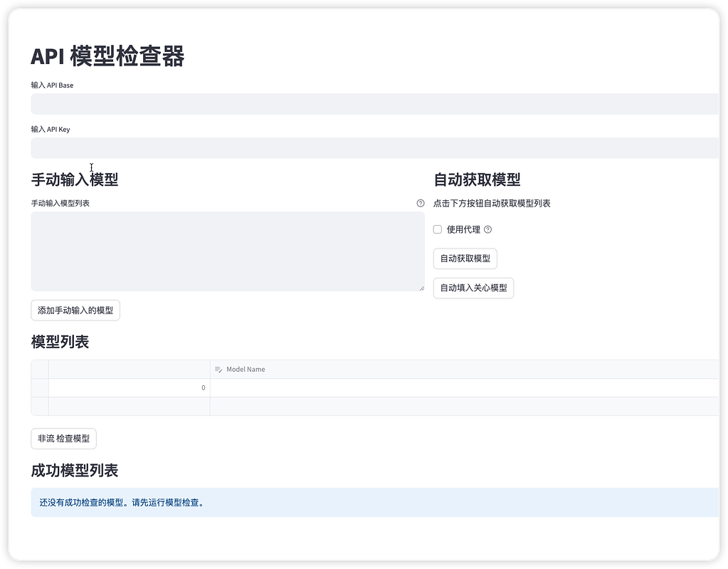Click the 非流 检查模型 button

pos(63,439)
